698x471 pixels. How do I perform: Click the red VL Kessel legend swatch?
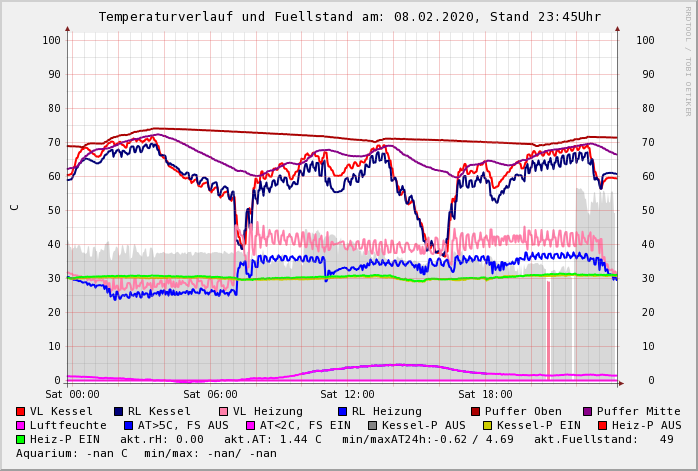(21, 411)
